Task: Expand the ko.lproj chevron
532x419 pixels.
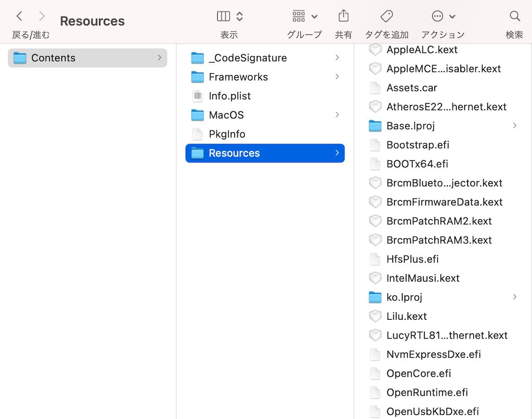Action: pyautogui.click(x=515, y=297)
